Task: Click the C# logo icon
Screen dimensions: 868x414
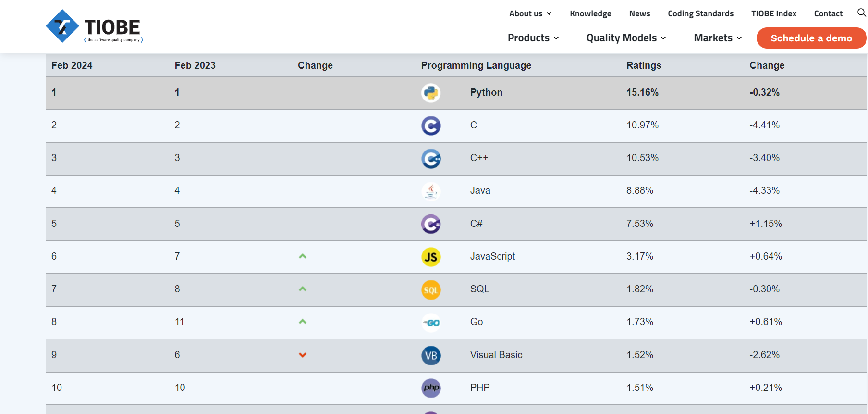Action: (x=431, y=224)
